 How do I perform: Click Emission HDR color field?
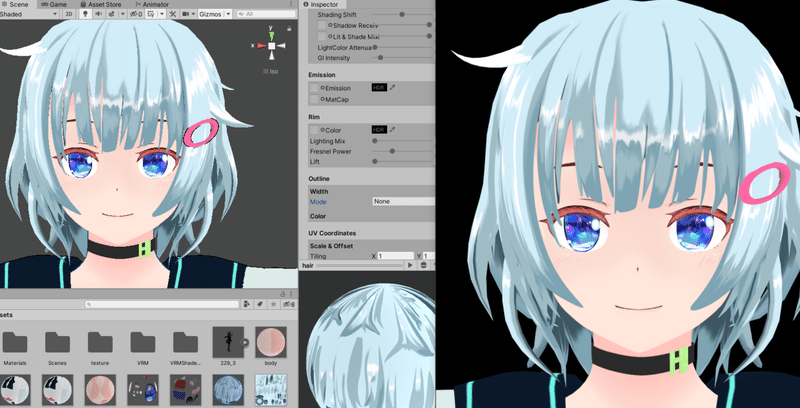point(379,88)
